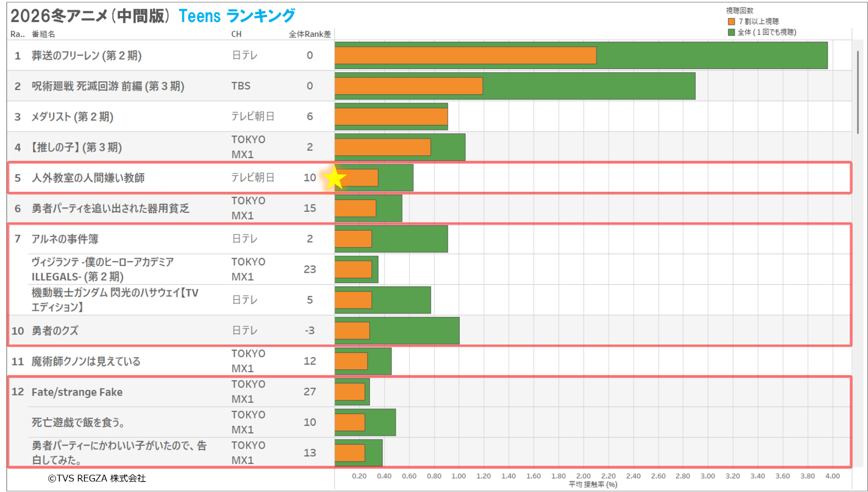Click the CH column header
The width and height of the screenshot is (868, 492).
[236, 34]
